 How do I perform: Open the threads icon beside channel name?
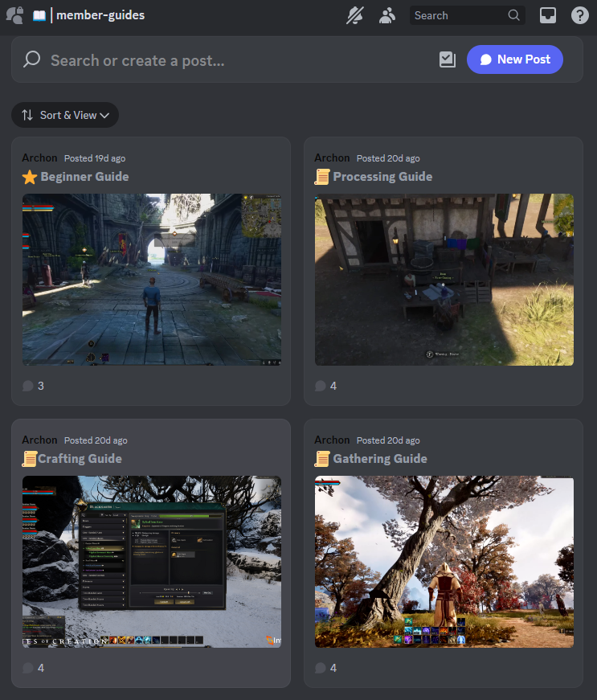(x=14, y=15)
